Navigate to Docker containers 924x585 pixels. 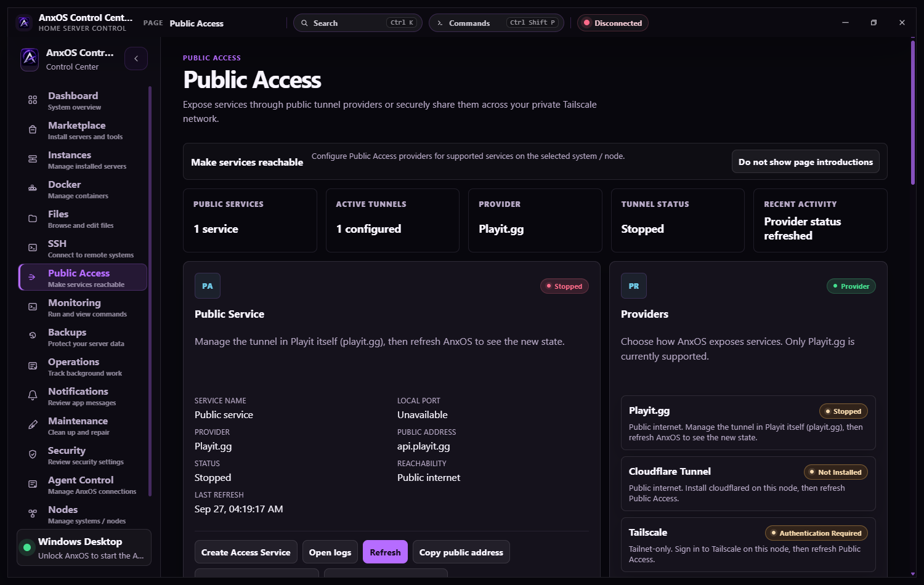point(83,189)
